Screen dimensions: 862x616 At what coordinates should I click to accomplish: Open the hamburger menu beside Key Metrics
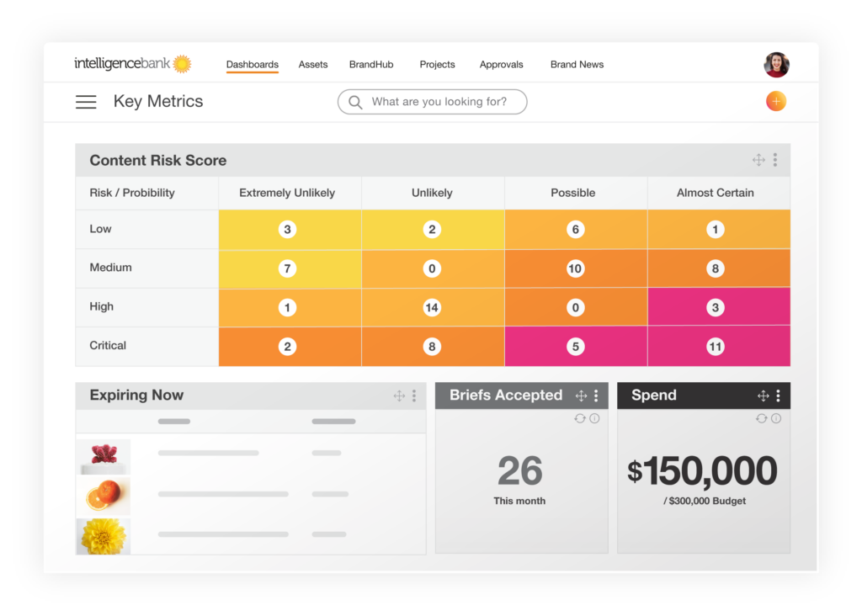[x=86, y=102]
